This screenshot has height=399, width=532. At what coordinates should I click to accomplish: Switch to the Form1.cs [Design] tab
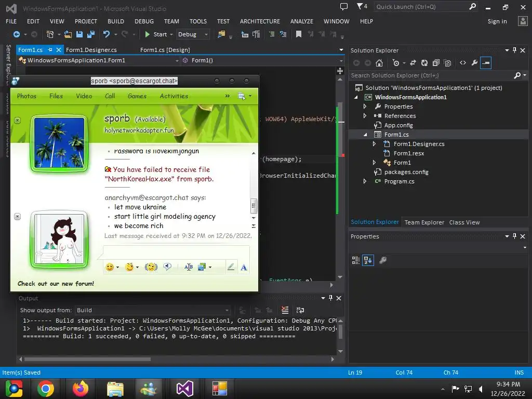[x=165, y=50]
